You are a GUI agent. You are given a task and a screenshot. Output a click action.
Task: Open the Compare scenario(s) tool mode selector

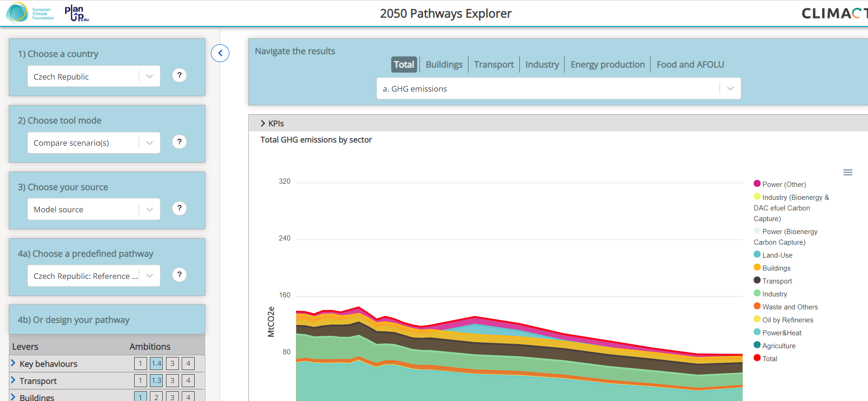point(94,143)
